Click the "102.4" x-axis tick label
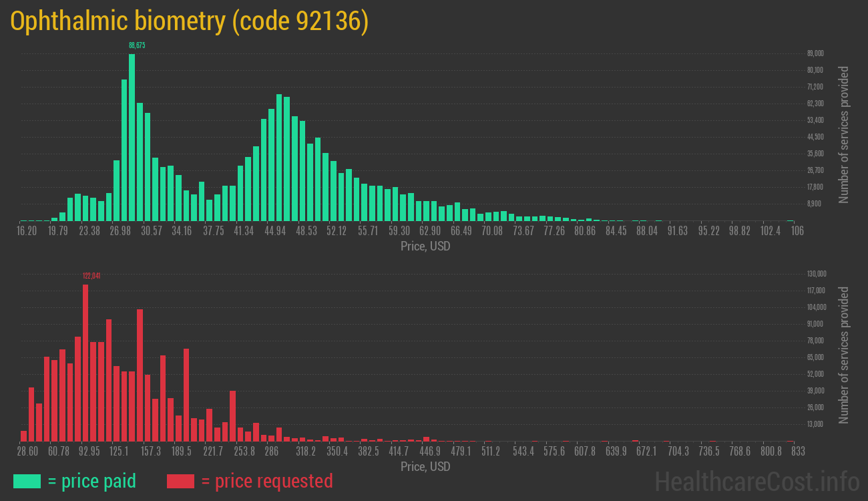The height and width of the screenshot is (501, 868). tap(771, 230)
